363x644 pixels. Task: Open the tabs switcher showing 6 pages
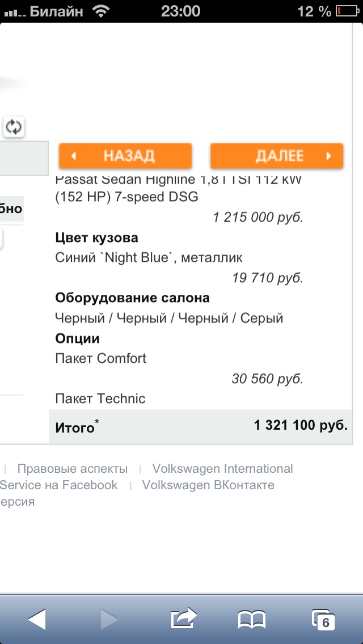[323, 620]
